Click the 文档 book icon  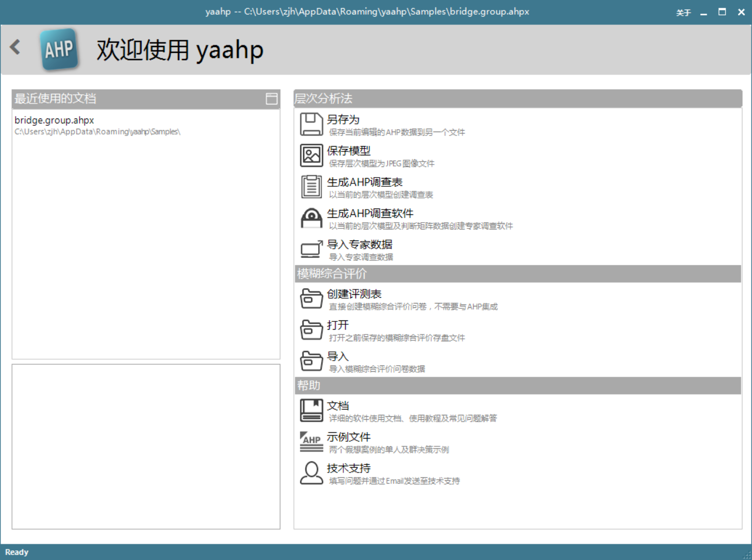[x=311, y=410]
